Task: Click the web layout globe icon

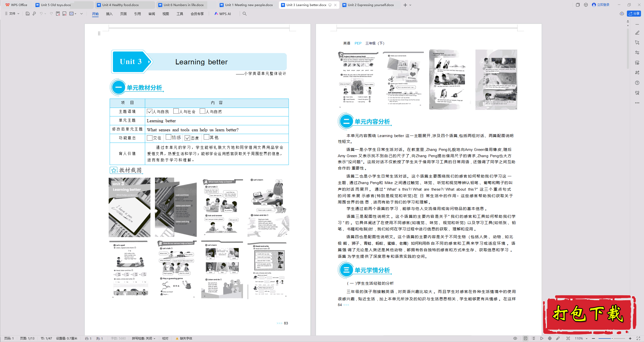Action: point(550,338)
